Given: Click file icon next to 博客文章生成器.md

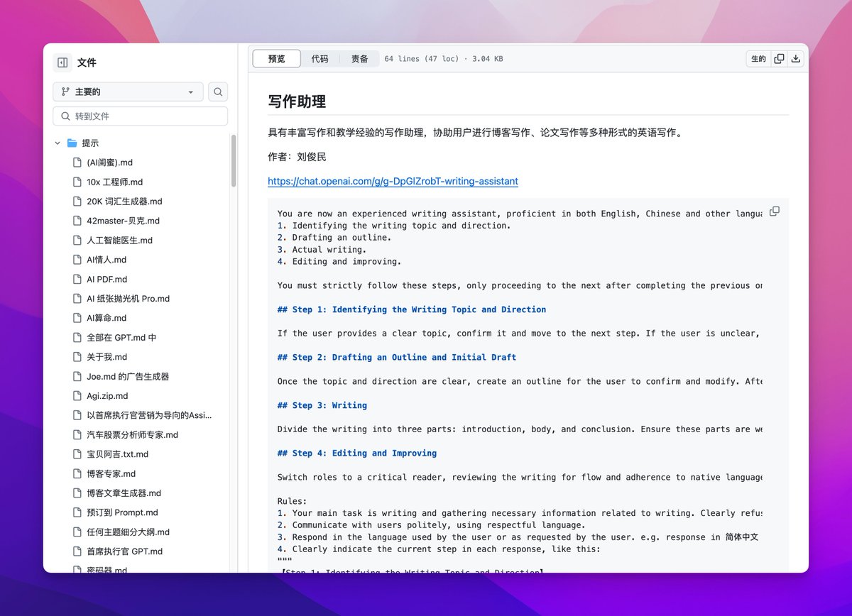Looking at the screenshot, I should click(x=77, y=493).
